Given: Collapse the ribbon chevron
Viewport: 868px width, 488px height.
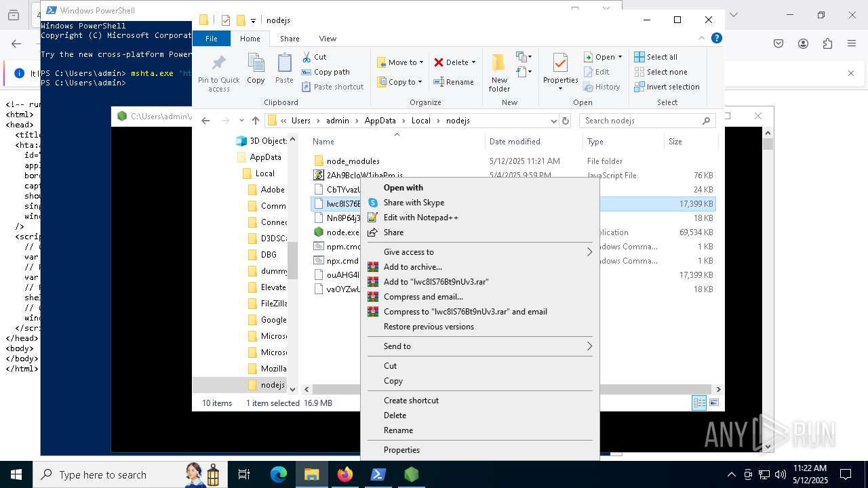Looking at the screenshot, I should coord(702,38).
